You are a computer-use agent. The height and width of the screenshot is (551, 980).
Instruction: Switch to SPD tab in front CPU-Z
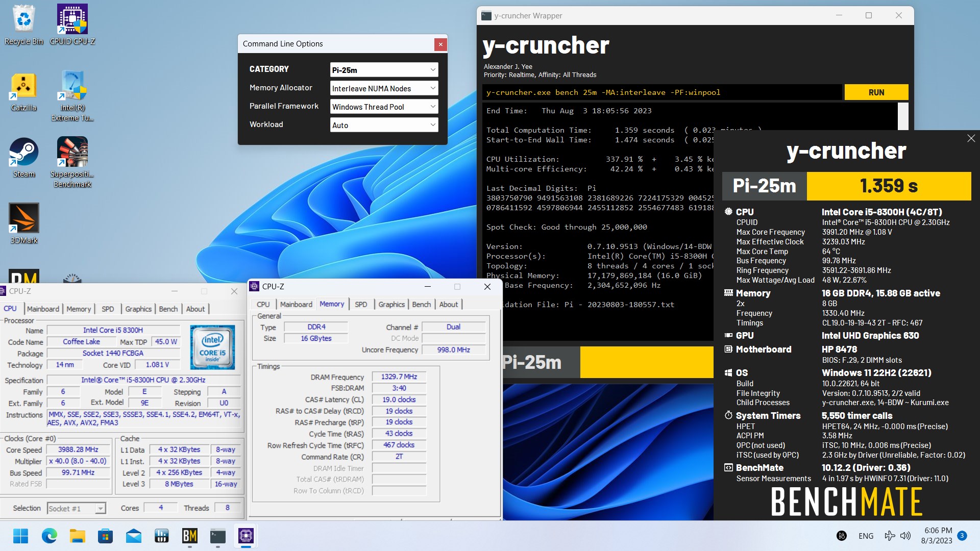pos(361,304)
